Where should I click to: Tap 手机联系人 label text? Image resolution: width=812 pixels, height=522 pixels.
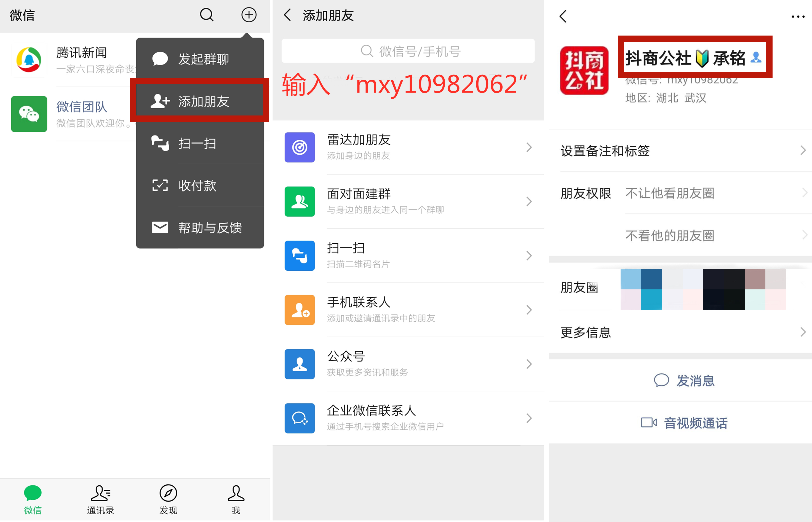pos(359,302)
